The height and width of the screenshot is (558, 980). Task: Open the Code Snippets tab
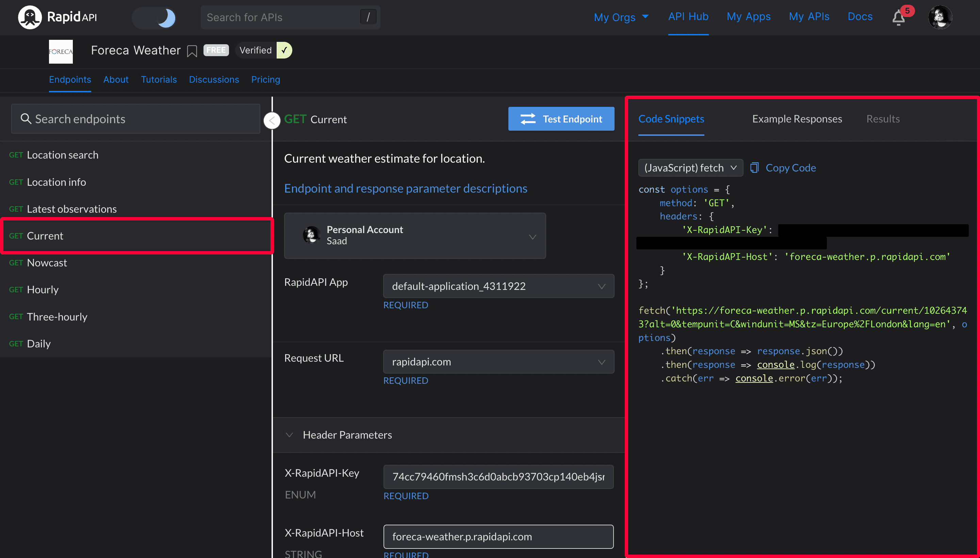coord(671,119)
